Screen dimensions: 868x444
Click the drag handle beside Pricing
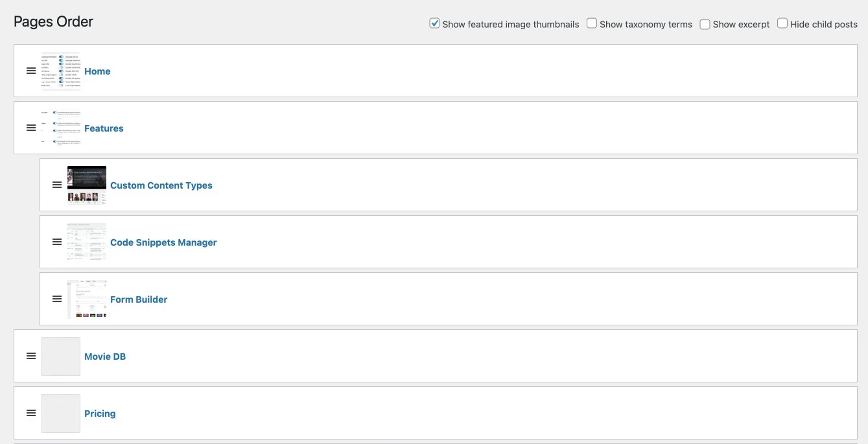coord(31,413)
